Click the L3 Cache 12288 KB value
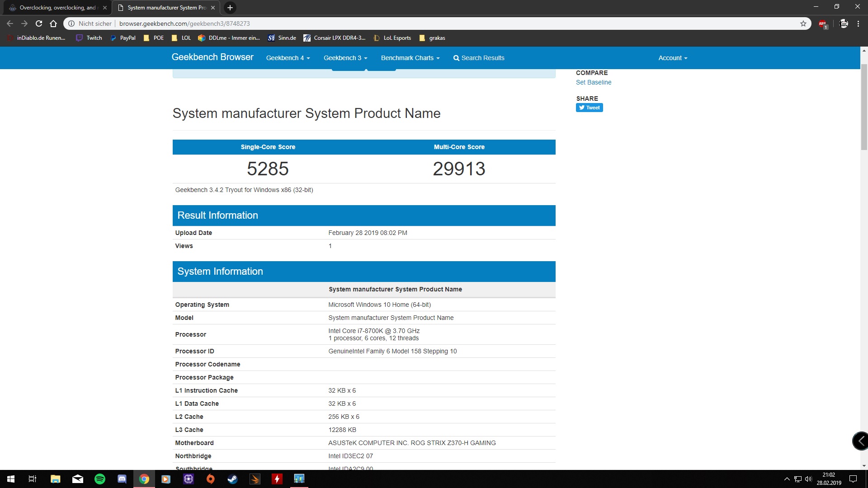The height and width of the screenshot is (488, 868). click(x=342, y=430)
